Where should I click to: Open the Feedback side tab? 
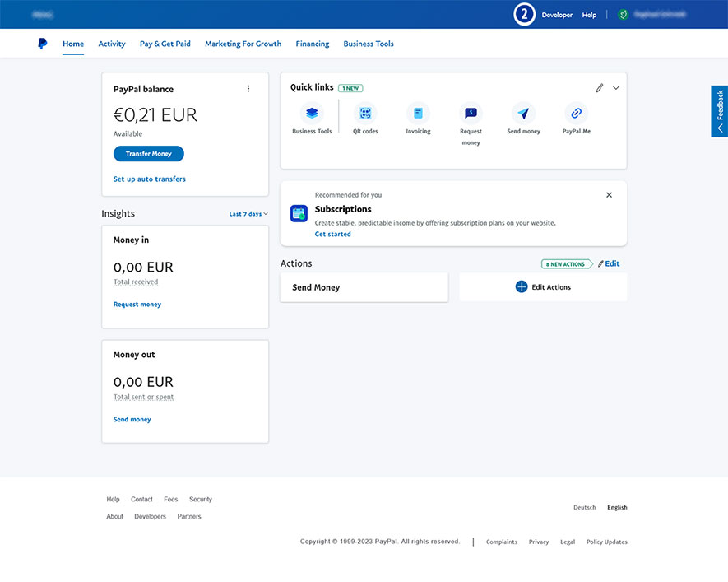(719, 111)
